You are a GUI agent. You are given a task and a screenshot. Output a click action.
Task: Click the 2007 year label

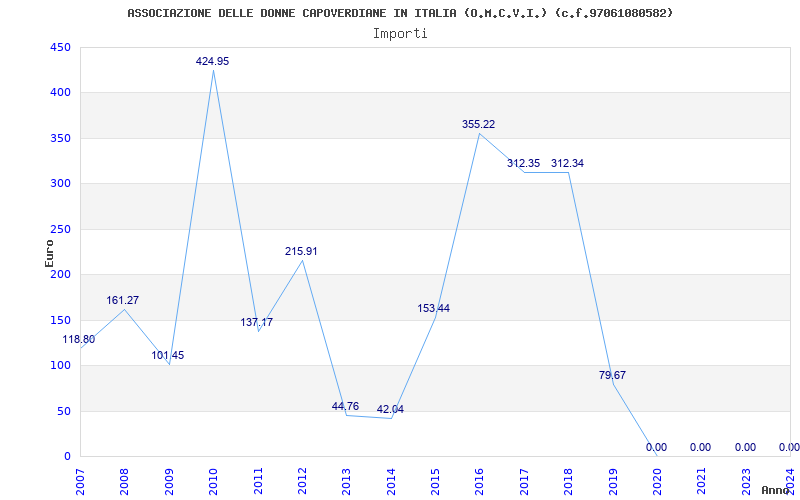(x=80, y=482)
